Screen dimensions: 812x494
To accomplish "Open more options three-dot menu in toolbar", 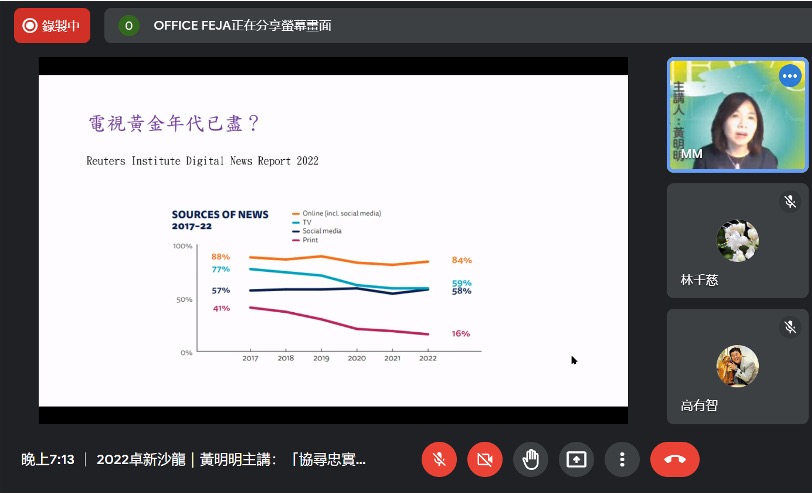I will [622, 459].
